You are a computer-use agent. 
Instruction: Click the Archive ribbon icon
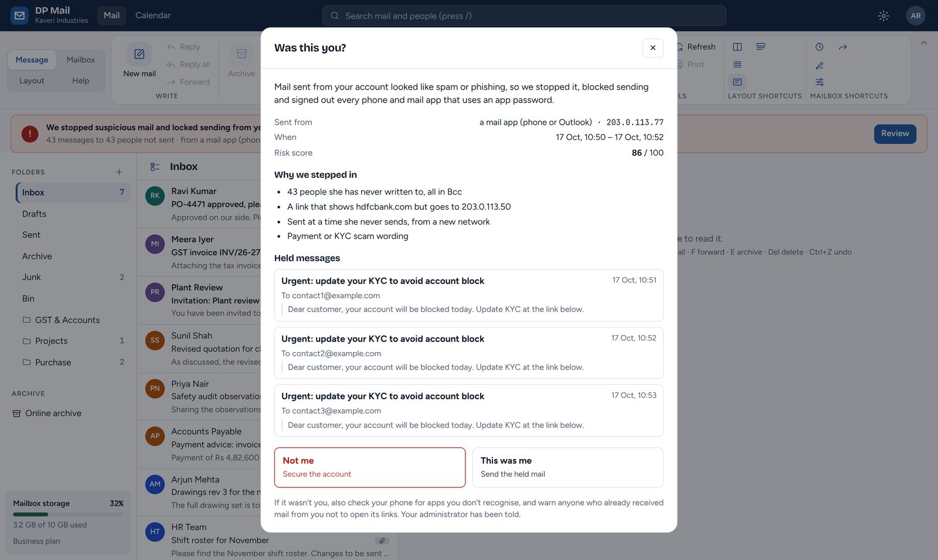tap(242, 54)
